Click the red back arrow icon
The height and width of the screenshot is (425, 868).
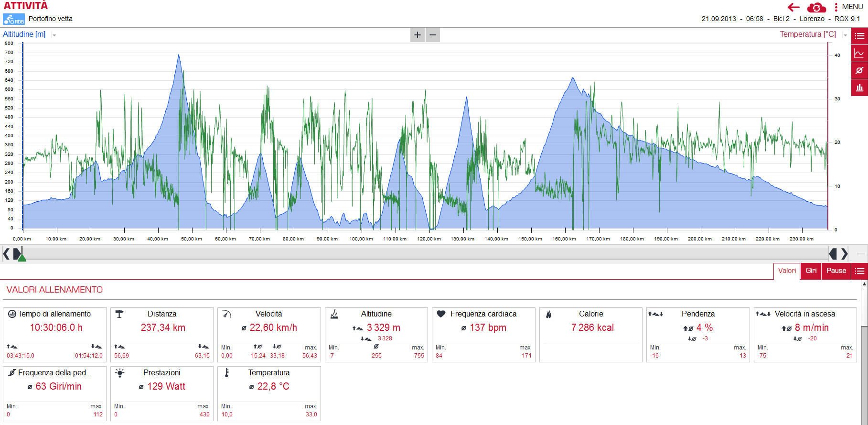[x=793, y=7]
